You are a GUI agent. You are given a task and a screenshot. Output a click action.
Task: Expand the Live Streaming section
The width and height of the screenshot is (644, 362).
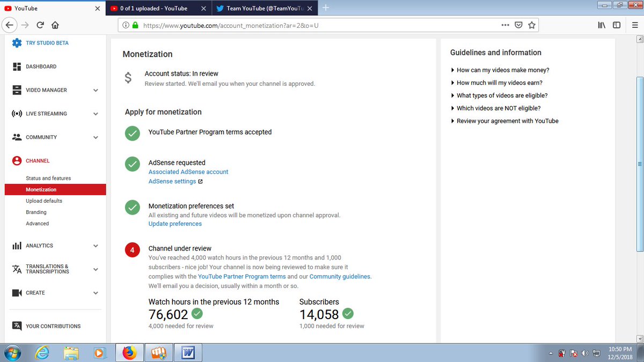coord(96,114)
